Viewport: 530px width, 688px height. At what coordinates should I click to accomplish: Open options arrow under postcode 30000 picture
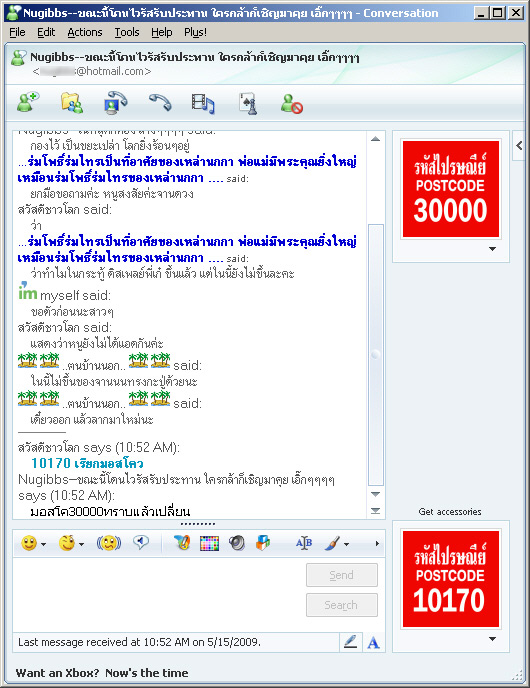coord(492,249)
